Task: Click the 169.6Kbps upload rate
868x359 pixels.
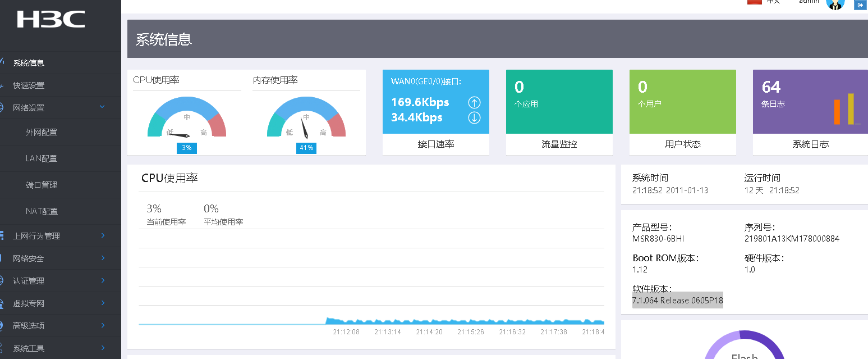Action: click(420, 102)
